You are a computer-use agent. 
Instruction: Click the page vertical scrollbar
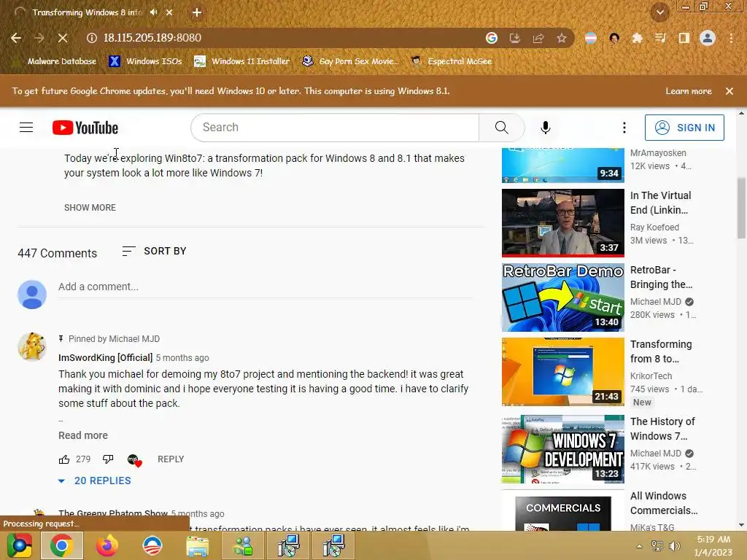pyautogui.click(x=741, y=208)
